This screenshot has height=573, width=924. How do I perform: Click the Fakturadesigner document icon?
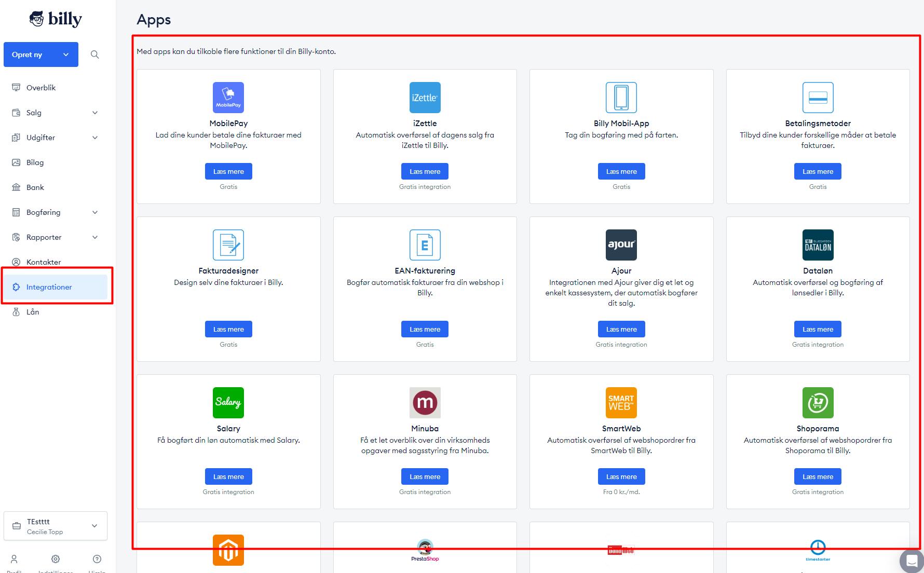(x=228, y=245)
